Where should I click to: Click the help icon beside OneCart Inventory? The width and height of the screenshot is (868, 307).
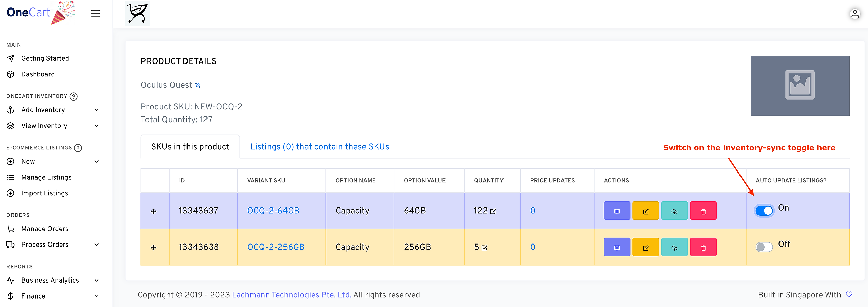coord(74,96)
